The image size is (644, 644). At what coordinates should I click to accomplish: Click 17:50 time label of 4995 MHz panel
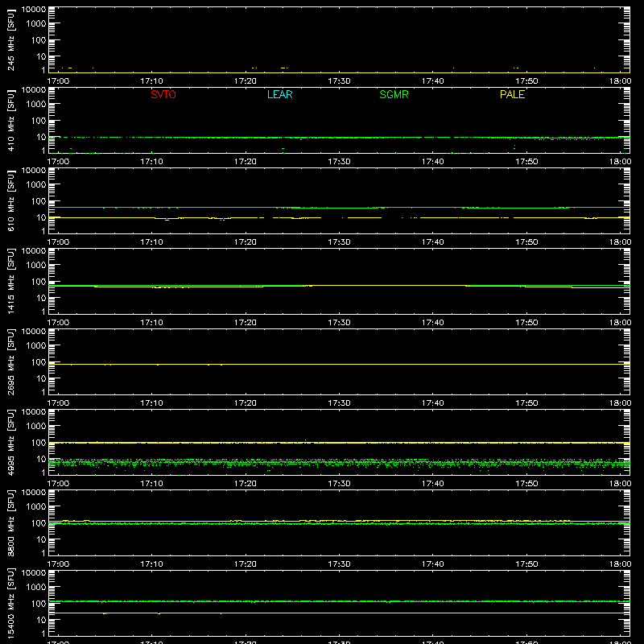pyautogui.click(x=526, y=484)
